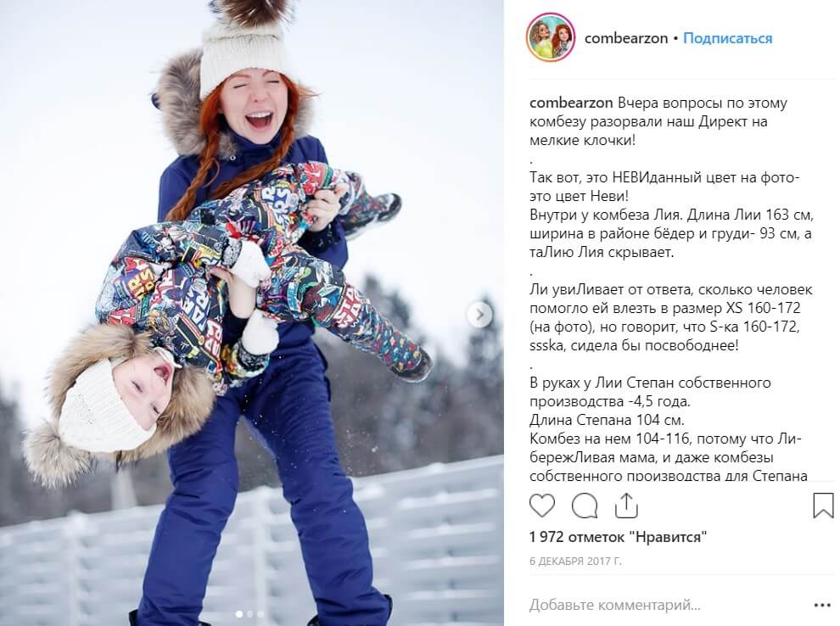Share the post using the upload arrow icon
Screen dimensions: 840x626
625,506
